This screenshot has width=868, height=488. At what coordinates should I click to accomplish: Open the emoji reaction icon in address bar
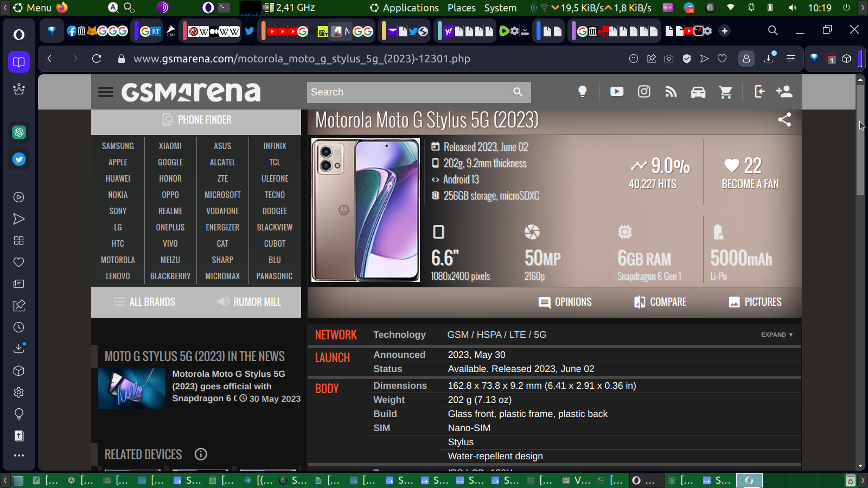pos(634,59)
